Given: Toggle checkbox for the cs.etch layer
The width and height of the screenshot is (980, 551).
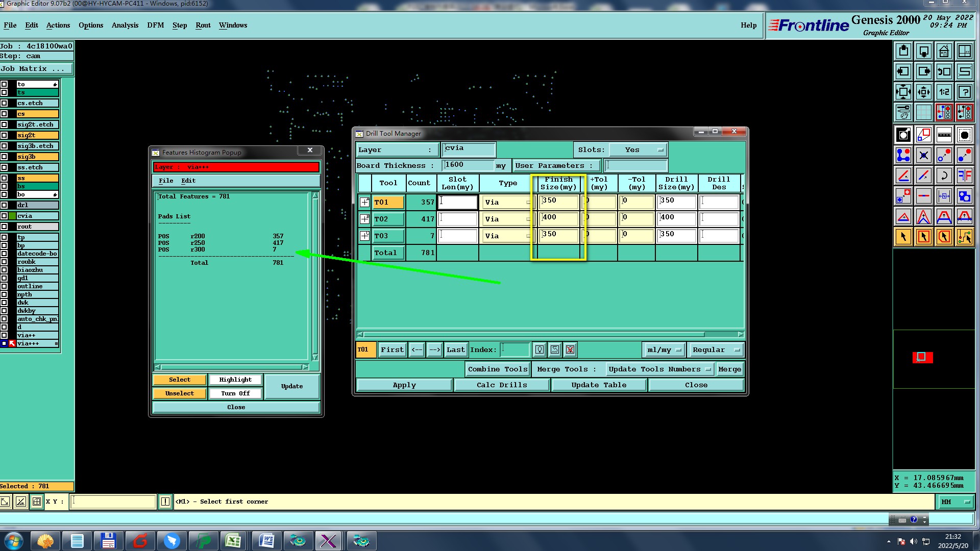Looking at the screenshot, I should pyautogui.click(x=4, y=103).
